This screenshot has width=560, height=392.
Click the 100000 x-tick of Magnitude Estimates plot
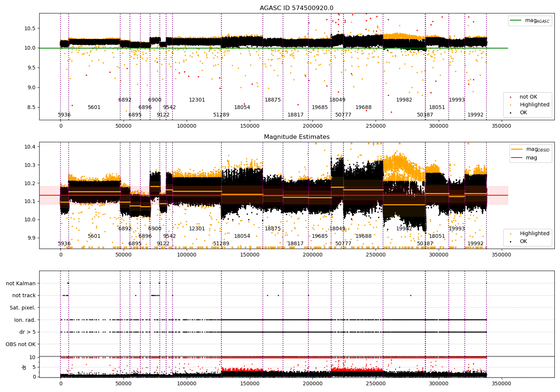[x=187, y=255]
